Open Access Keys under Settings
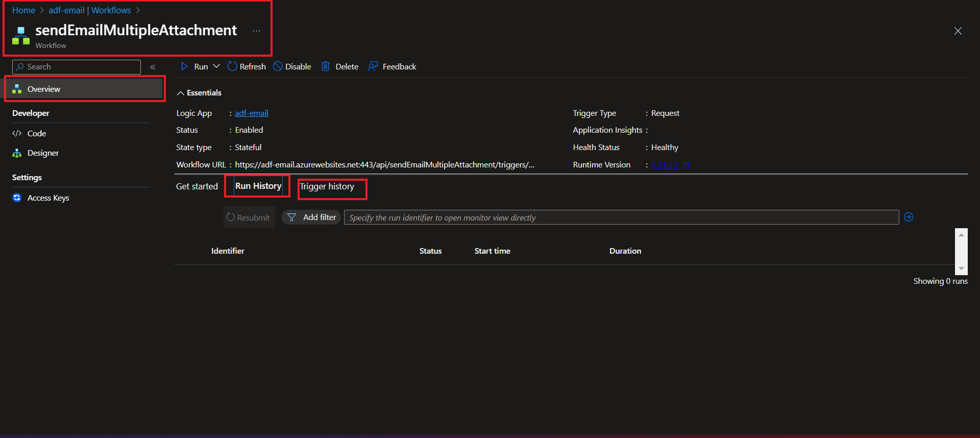 pyautogui.click(x=41, y=198)
